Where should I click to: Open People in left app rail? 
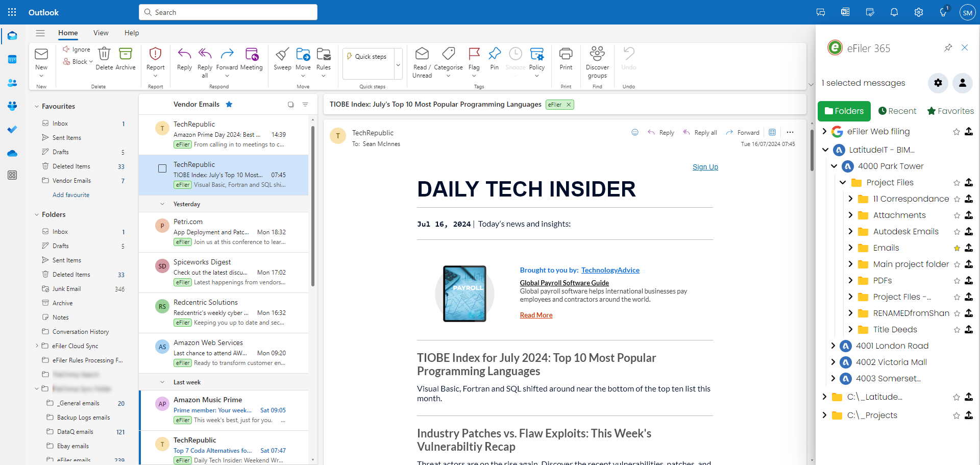12,83
